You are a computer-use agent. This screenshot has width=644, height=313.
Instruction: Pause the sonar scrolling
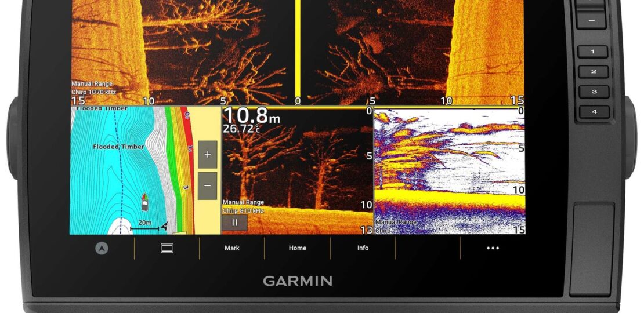tap(235, 223)
